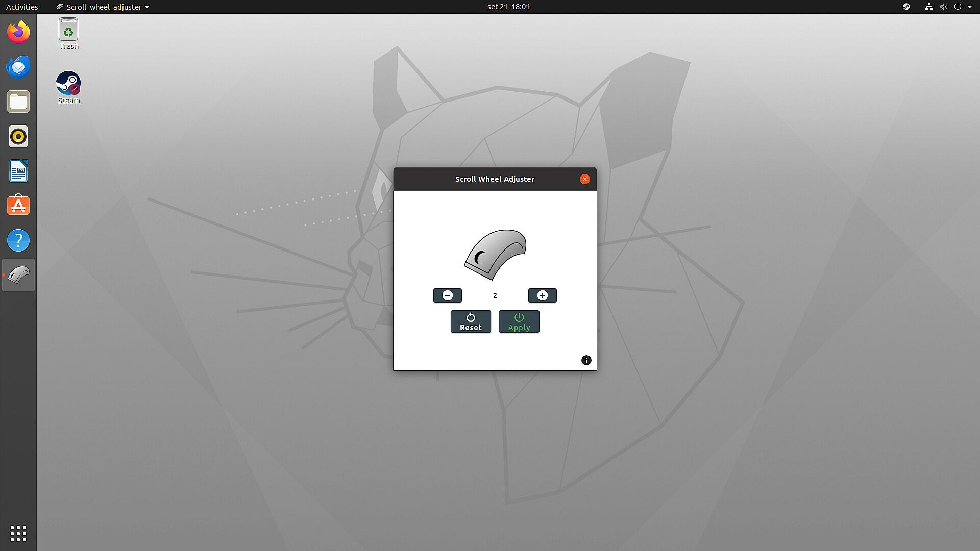Open the Files manager in dock
The image size is (980, 551).
click(18, 102)
